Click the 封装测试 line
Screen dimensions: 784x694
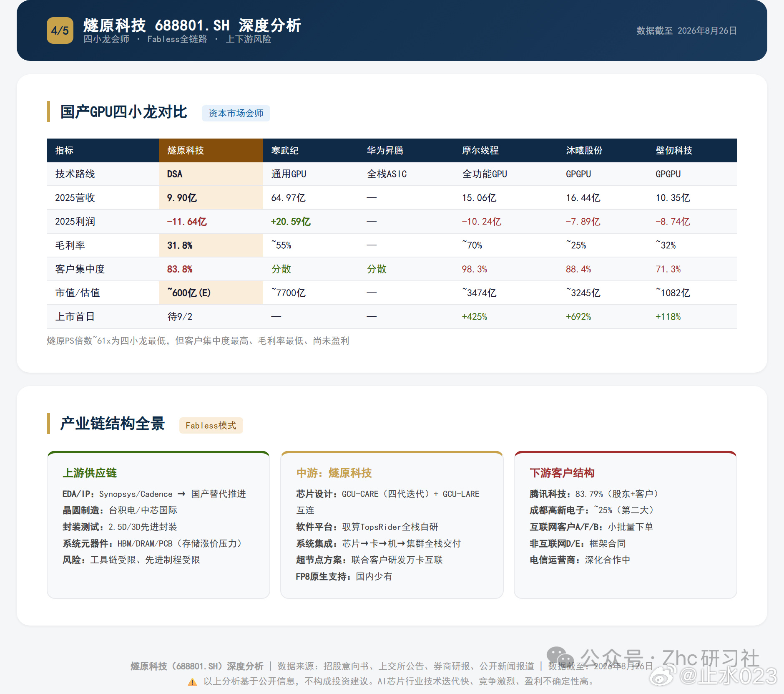(x=120, y=527)
